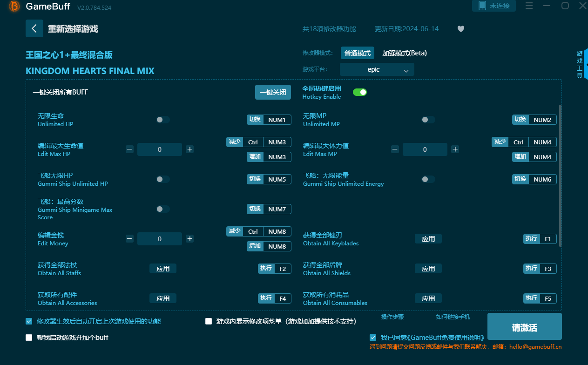Decrease Edit Max MP value with minus

coord(395,149)
